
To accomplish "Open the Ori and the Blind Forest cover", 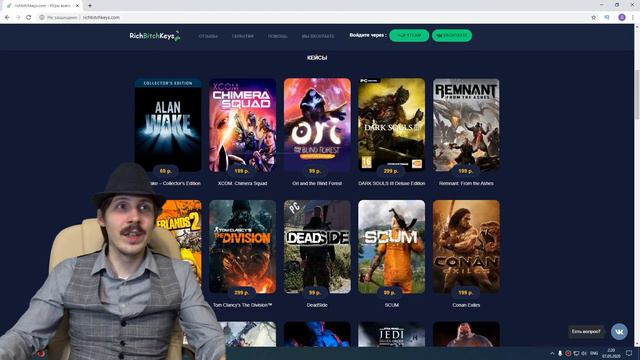I will pos(317,125).
